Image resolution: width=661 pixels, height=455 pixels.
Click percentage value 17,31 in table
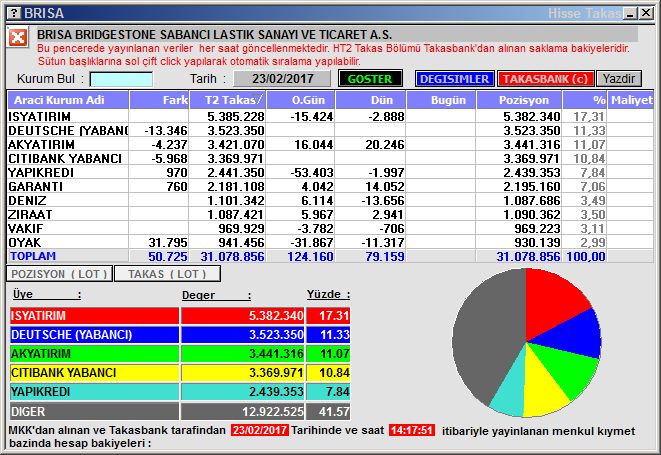(589, 116)
